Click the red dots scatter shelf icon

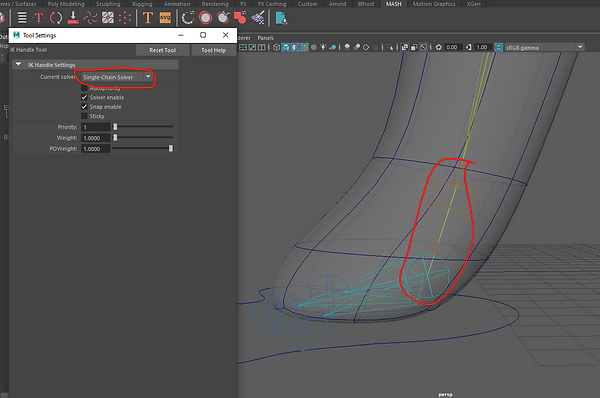[x=125, y=18]
